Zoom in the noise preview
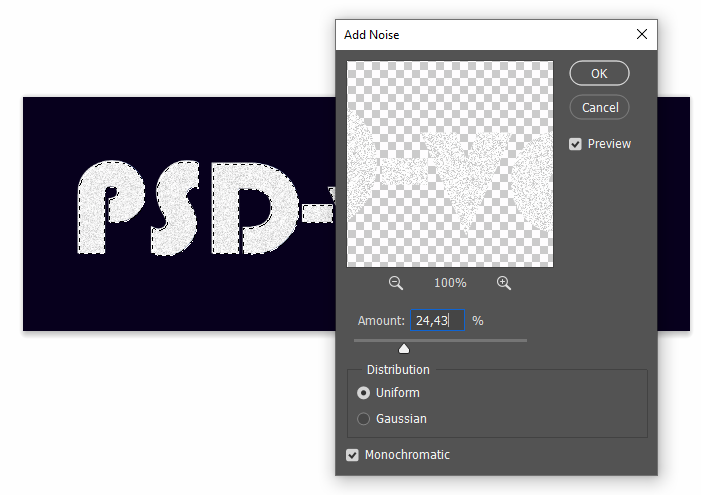This screenshot has height=495, width=701. coord(503,283)
